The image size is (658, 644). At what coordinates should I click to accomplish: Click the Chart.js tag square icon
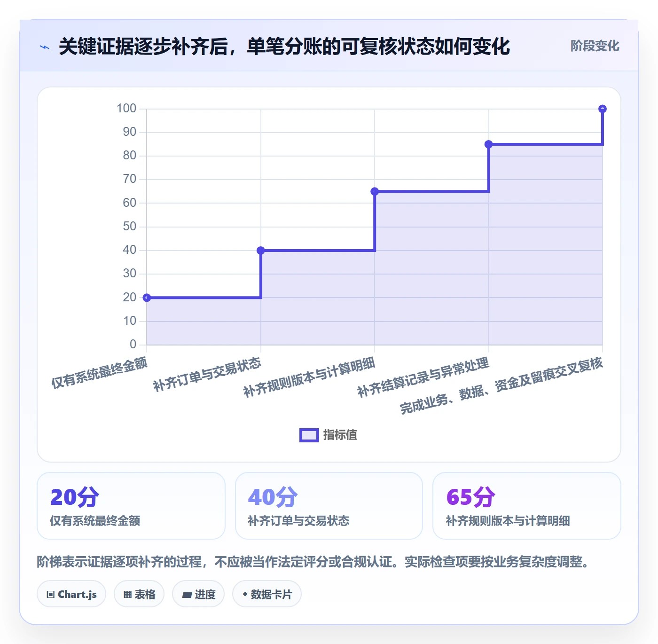51,595
